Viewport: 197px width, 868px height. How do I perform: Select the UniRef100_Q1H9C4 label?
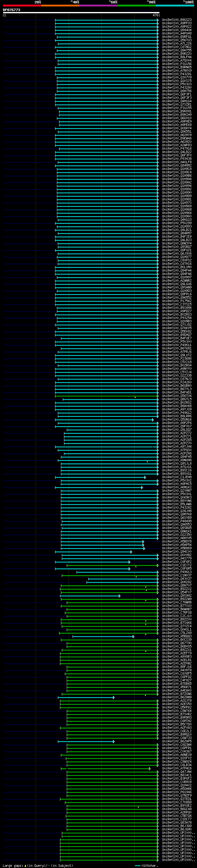coord(177,172)
